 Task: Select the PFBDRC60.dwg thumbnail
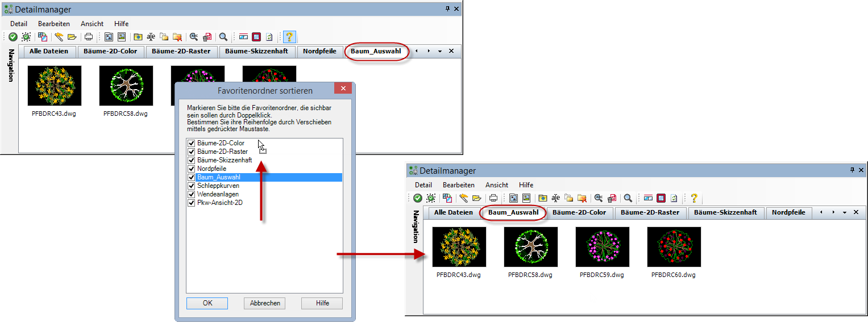click(x=674, y=247)
